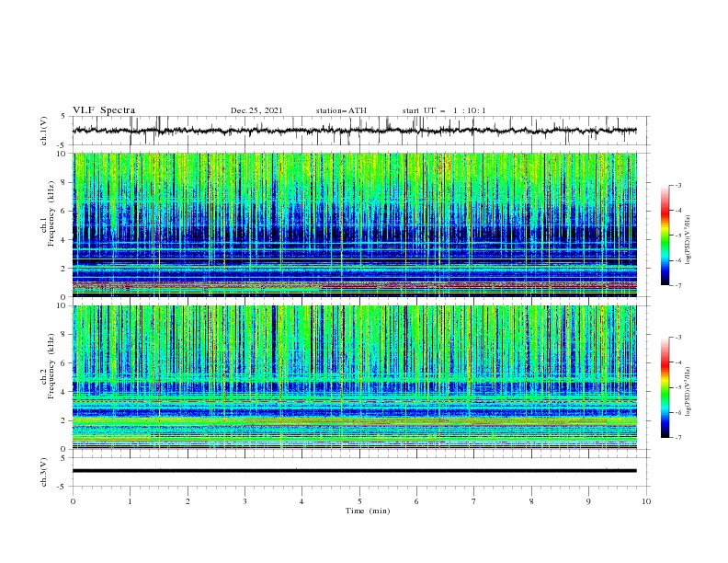Click the "4" tick on the Time axis
The image size is (728, 563).
pos(301,501)
